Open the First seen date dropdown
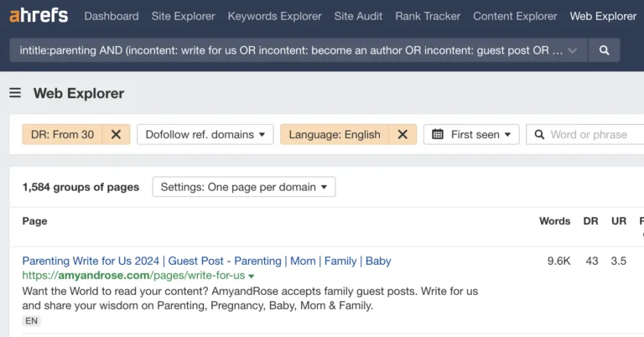Viewport: 644px width, 337px height. (x=471, y=135)
